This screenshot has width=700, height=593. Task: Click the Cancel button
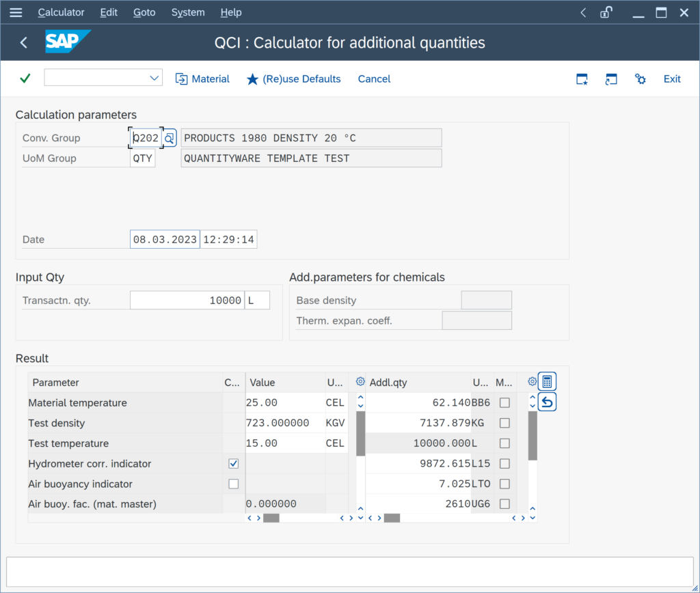[x=374, y=79]
